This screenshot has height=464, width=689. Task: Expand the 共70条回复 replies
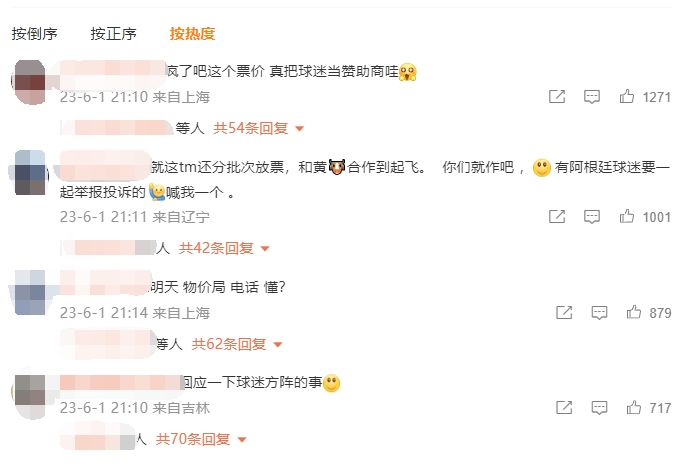(x=201, y=439)
